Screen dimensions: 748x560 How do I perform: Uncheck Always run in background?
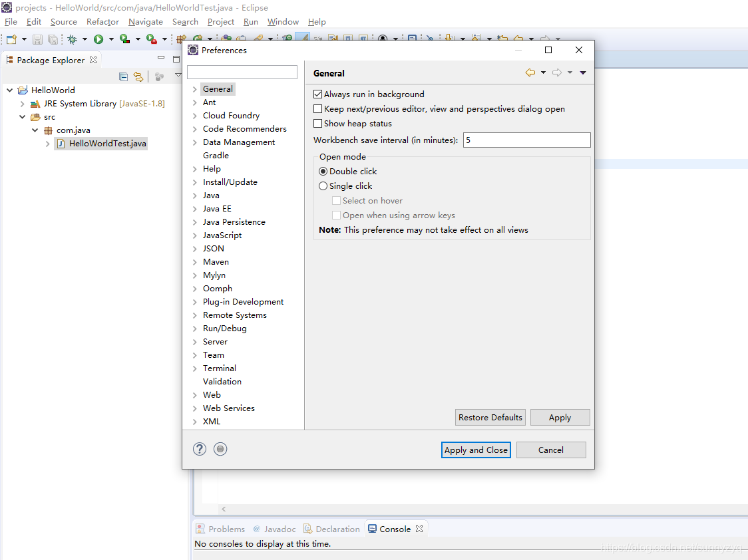click(317, 94)
